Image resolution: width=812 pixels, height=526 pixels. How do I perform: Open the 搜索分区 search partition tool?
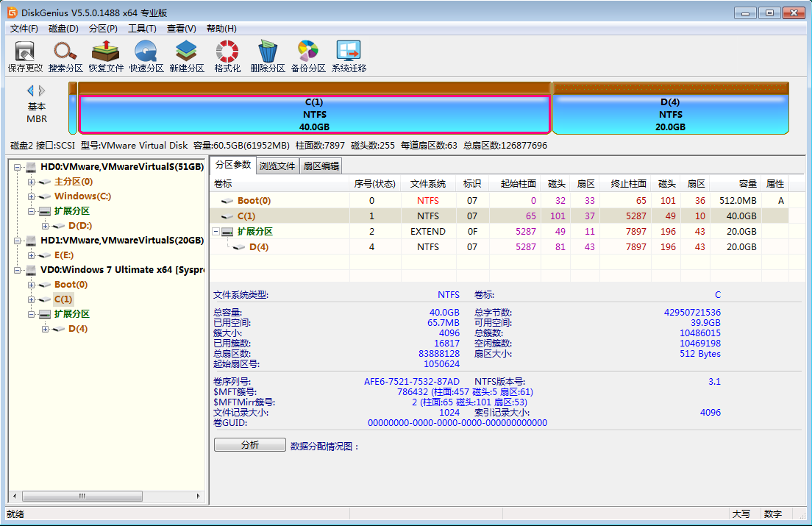pyautogui.click(x=65, y=56)
